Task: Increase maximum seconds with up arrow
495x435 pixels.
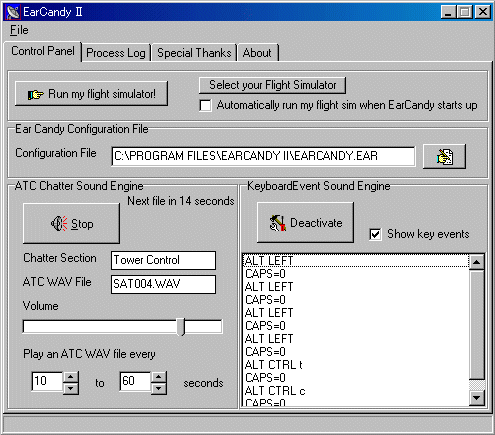Action: [x=159, y=377]
